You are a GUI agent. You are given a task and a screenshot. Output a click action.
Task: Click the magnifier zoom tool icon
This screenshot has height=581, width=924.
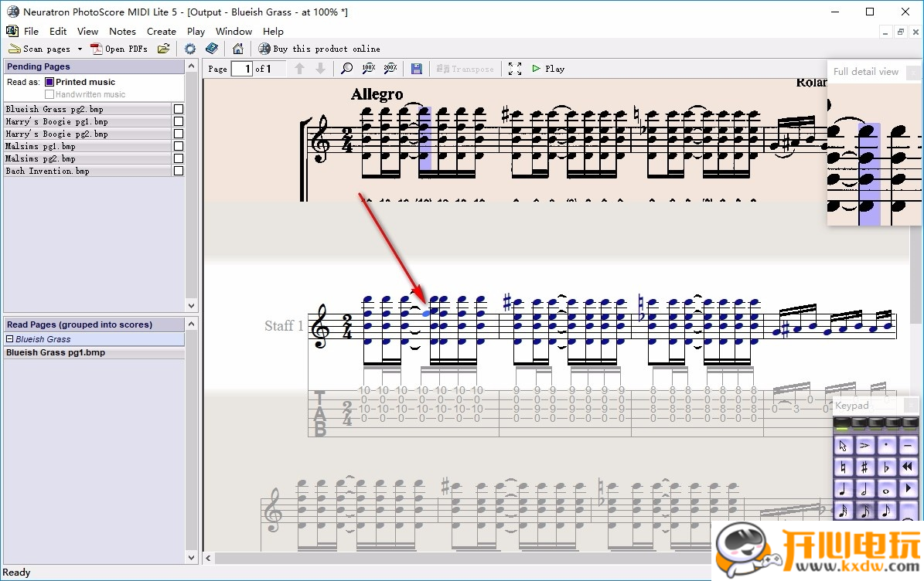(347, 69)
